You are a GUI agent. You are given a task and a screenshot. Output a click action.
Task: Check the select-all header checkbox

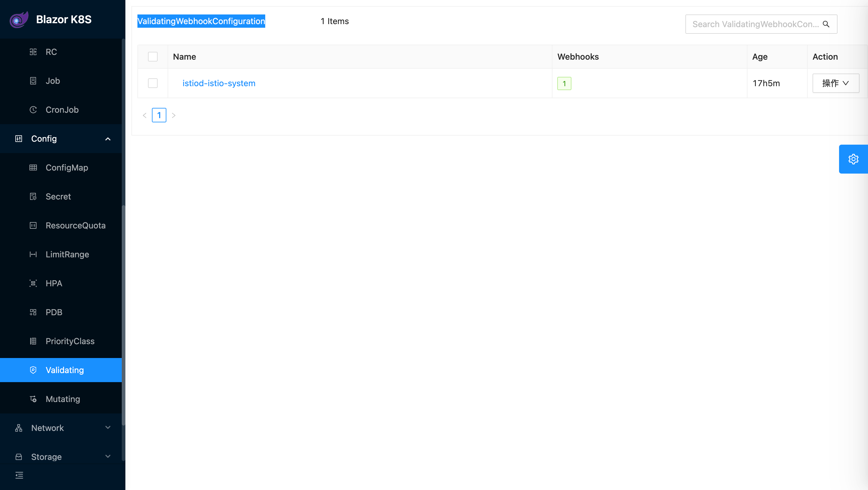click(153, 57)
